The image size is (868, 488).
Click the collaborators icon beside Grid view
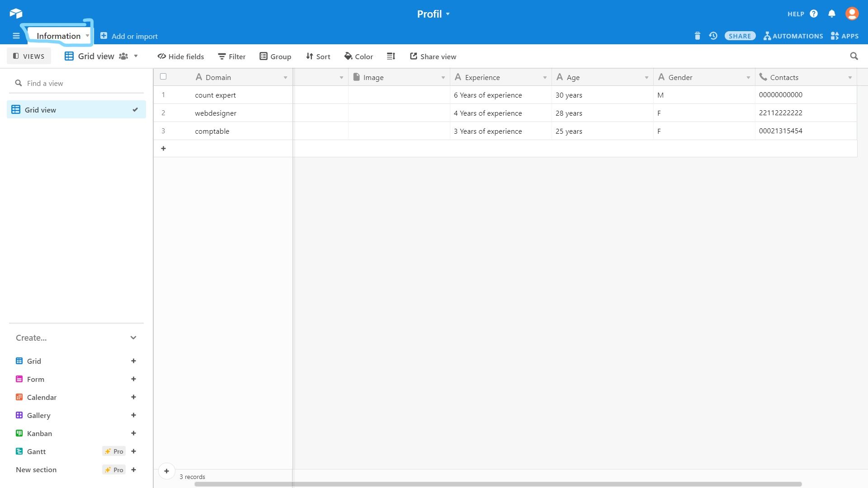point(123,56)
